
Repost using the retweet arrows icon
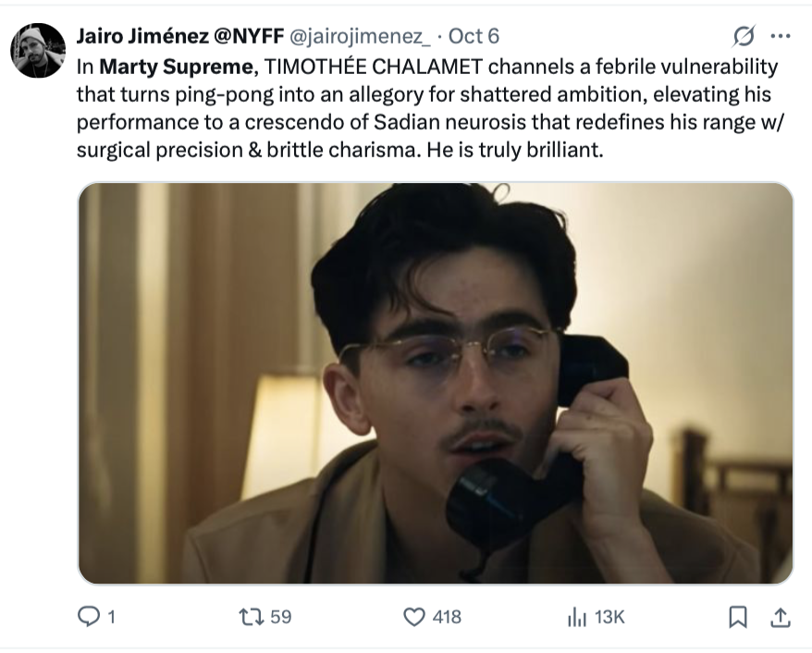250,616
